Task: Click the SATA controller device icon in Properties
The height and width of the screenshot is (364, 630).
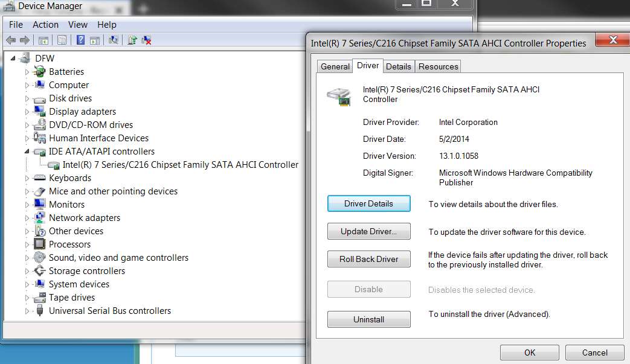Action: click(339, 97)
